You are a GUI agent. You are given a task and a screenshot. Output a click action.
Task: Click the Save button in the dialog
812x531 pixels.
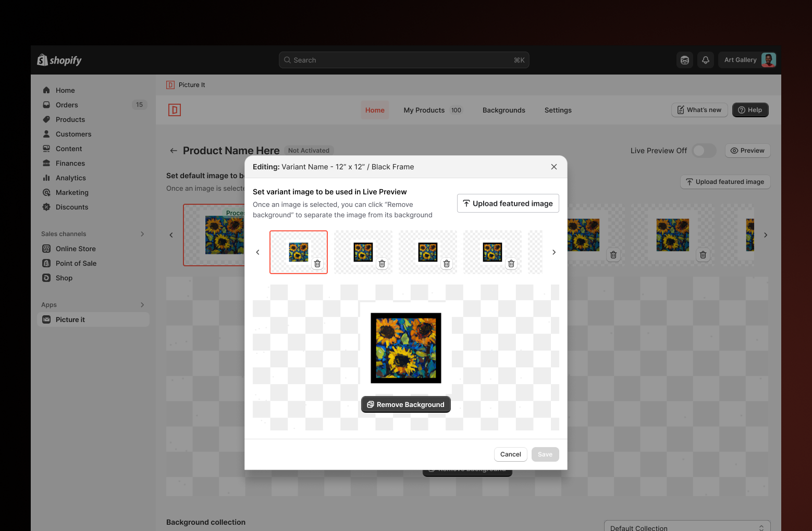click(545, 454)
